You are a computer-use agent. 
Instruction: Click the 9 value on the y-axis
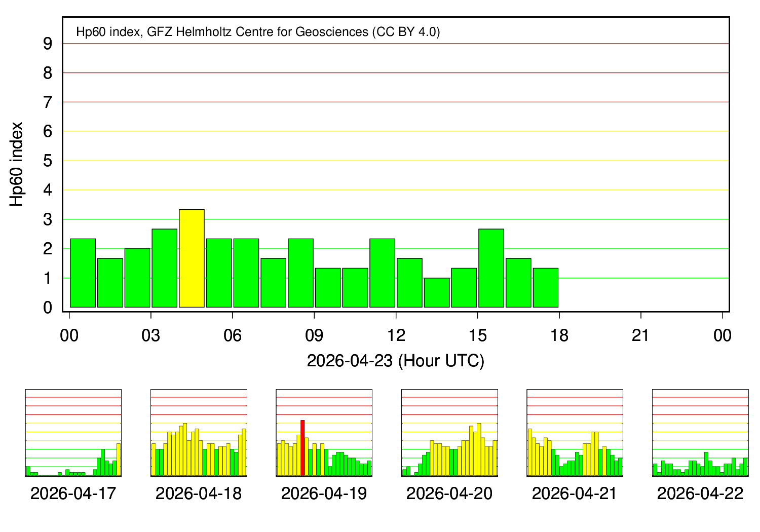tap(48, 44)
